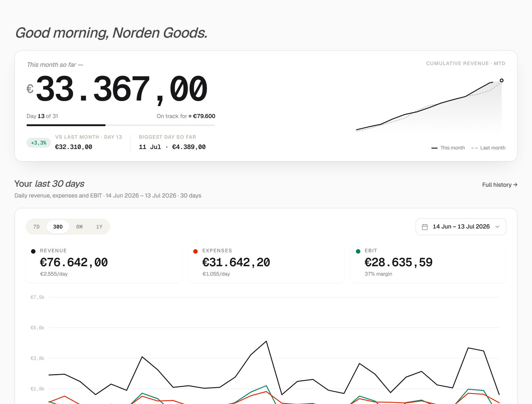Click the Your last 30 days heading
Image resolution: width=532 pixels, height=404 pixels.
[x=49, y=184]
